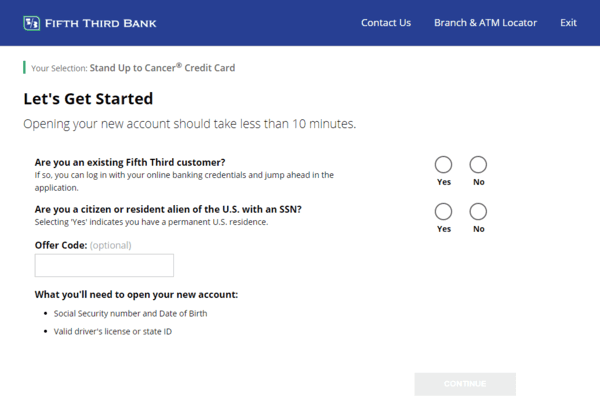Focus the Offer Code text field
The height and width of the screenshot is (408, 600).
click(104, 265)
